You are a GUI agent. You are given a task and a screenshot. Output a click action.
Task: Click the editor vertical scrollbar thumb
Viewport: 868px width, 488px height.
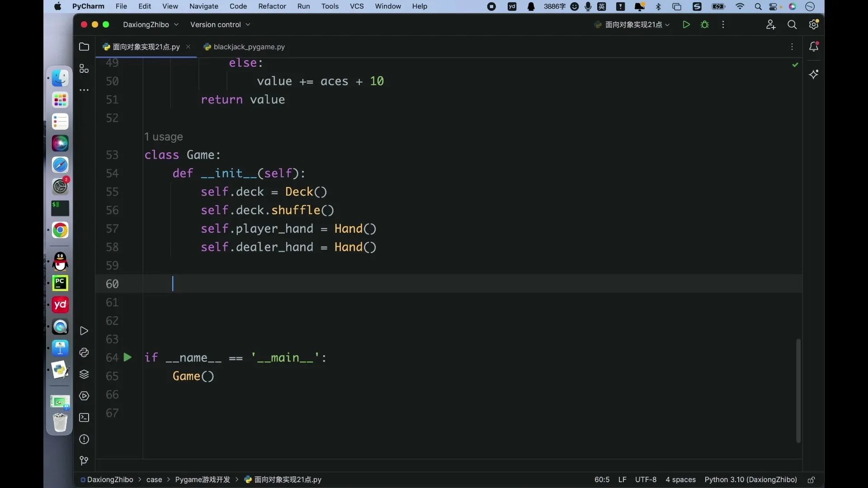[798, 391]
